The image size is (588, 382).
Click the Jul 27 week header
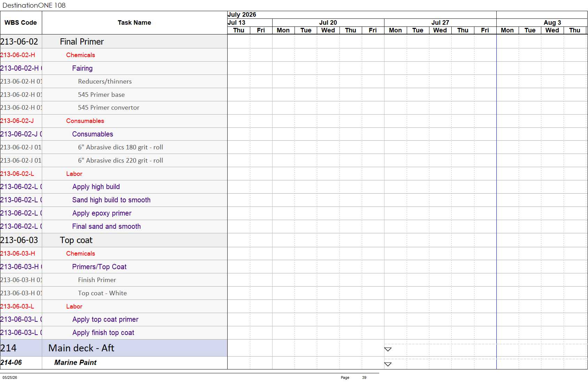[440, 23]
